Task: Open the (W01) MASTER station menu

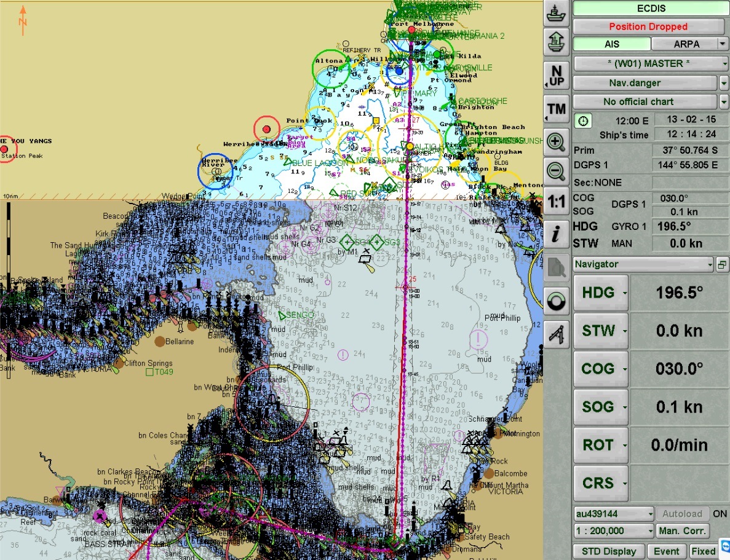Action: (x=651, y=63)
